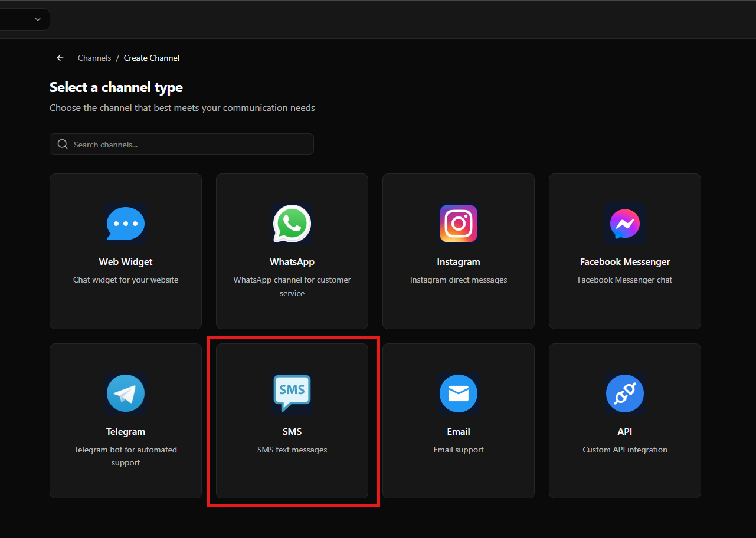The width and height of the screenshot is (756, 538).
Task: Click the WhatsApp logo icon
Action: click(x=292, y=224)
